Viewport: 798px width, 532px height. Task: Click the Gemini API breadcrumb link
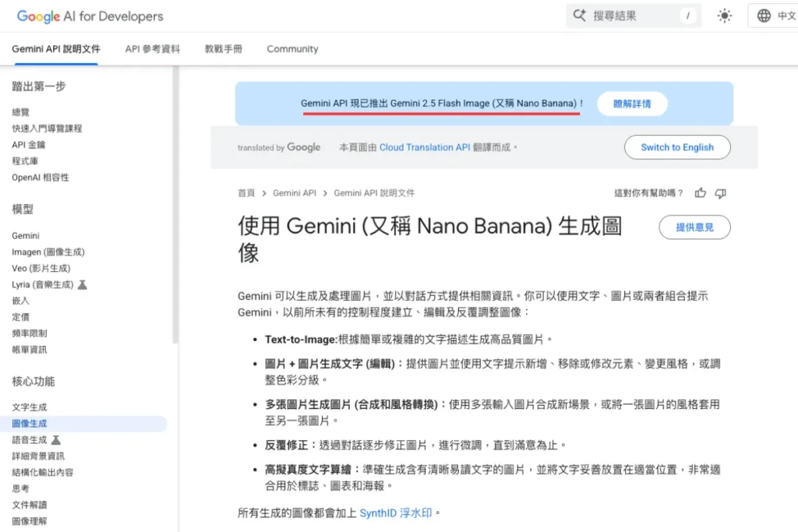294,192
